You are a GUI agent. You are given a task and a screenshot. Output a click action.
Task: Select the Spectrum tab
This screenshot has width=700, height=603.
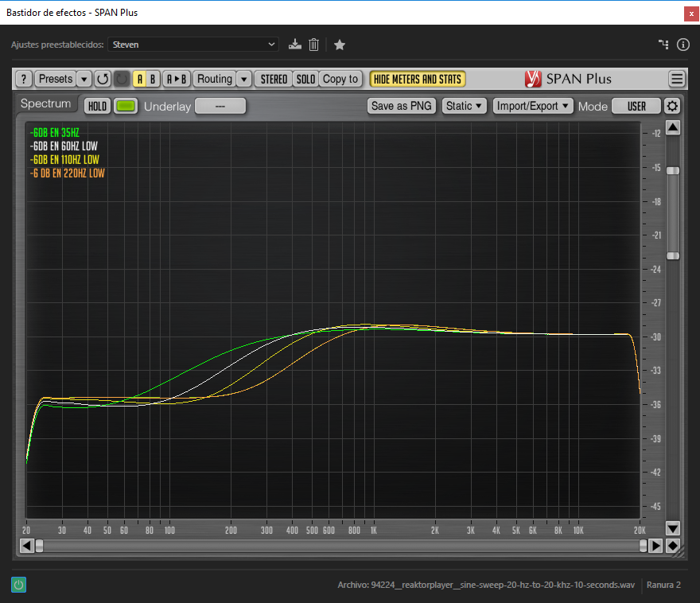(46, 104)
